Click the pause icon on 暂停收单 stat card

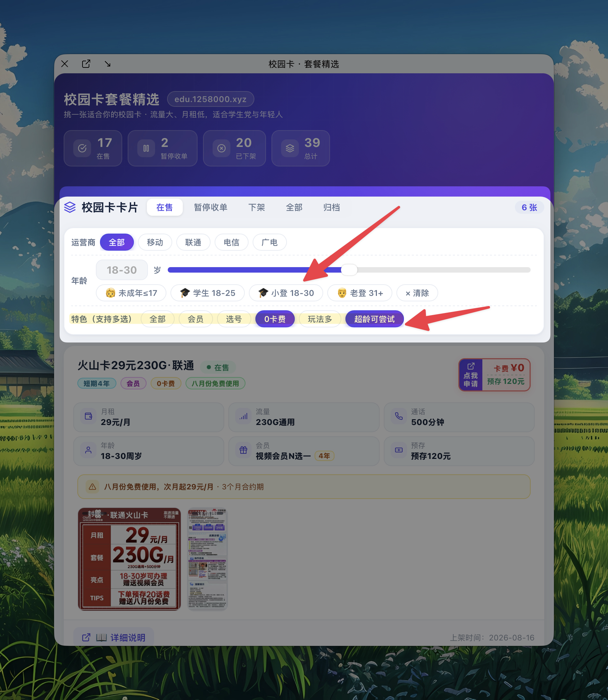(146, 148)
